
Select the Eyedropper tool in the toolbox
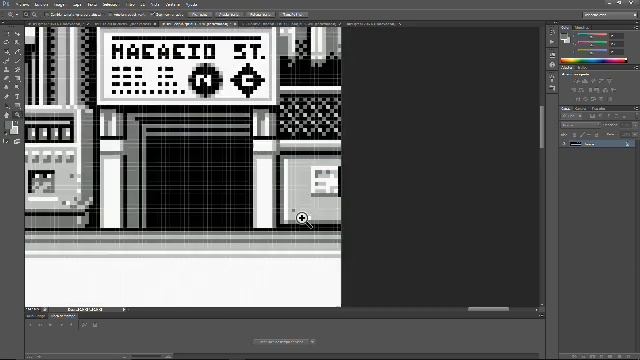click(17, 52)
